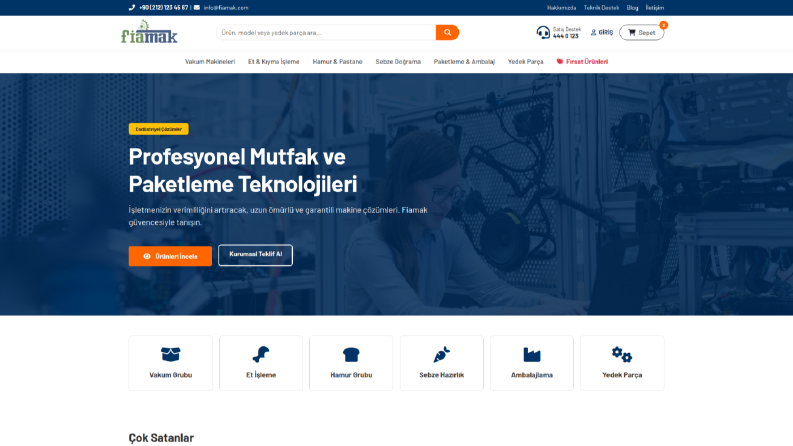
Task: Click the Yedek Parça card label
Action: coord(622,375)
